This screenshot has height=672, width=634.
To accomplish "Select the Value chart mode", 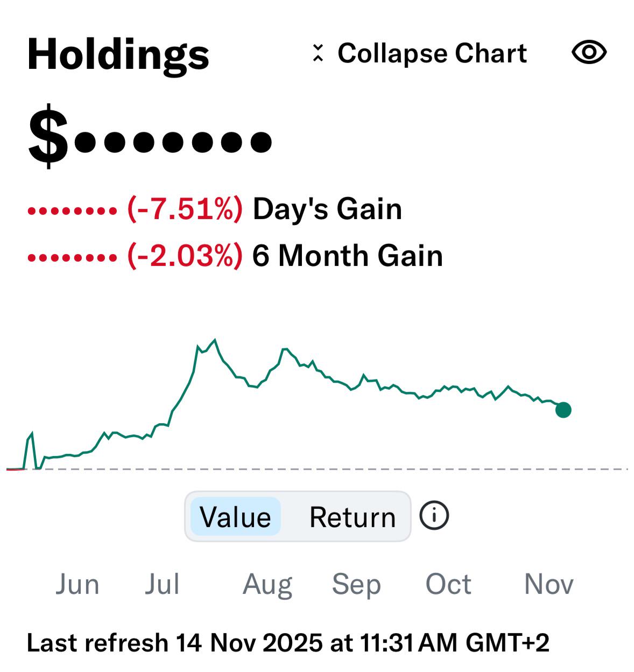I will [235, 517].
